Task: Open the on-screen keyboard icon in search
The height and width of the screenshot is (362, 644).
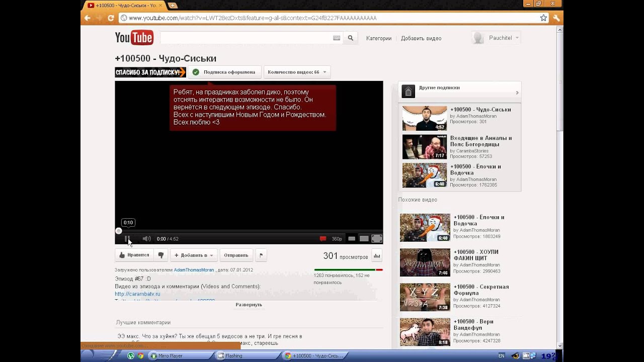Action: coord(337,38)
